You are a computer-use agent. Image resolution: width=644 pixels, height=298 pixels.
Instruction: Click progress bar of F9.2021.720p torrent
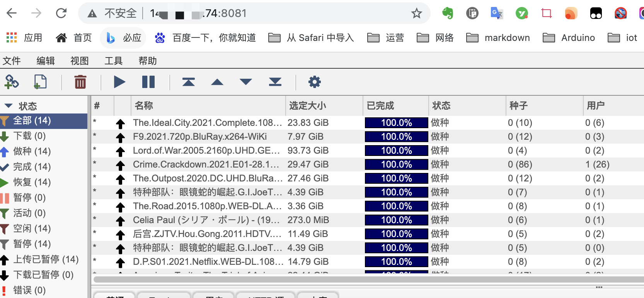pos(396,137)
